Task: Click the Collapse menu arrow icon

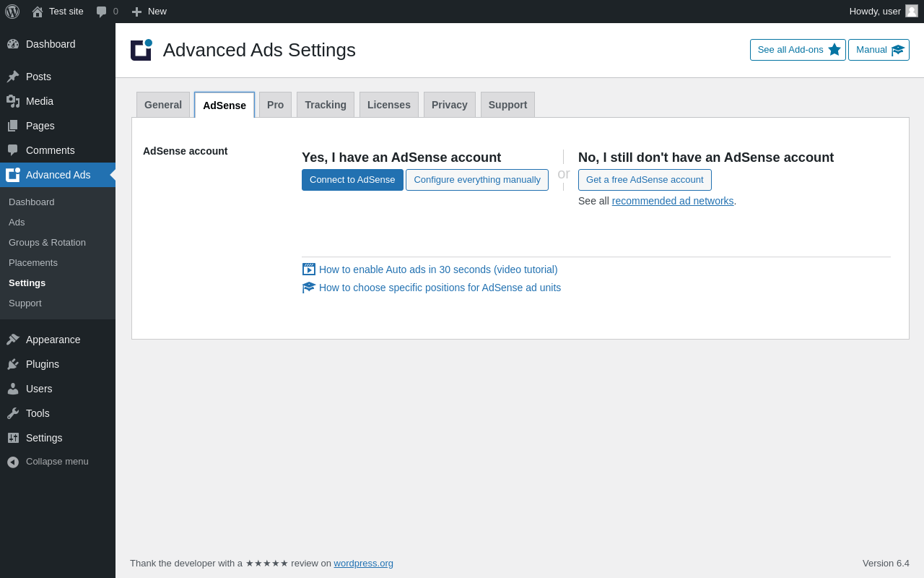Action: pyautogui.click(x=13, y=462)
